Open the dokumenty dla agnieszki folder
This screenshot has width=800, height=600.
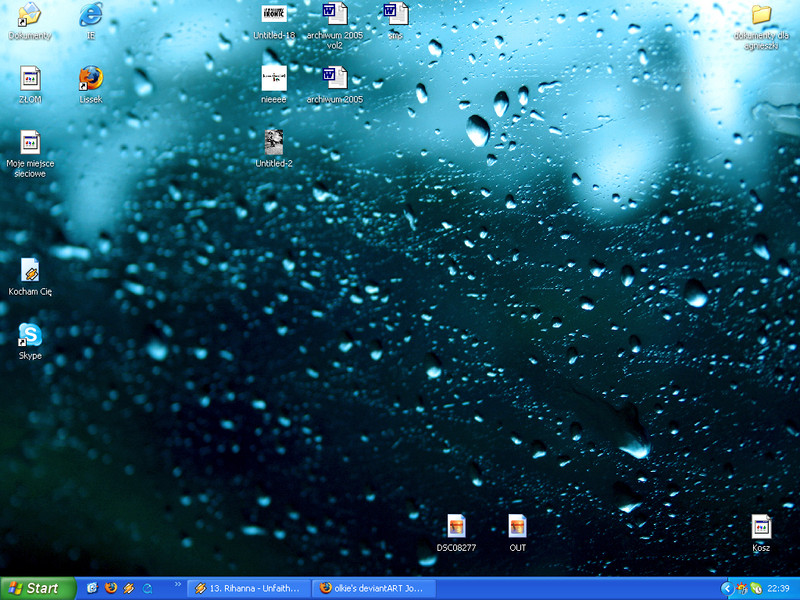pos(761,26)
